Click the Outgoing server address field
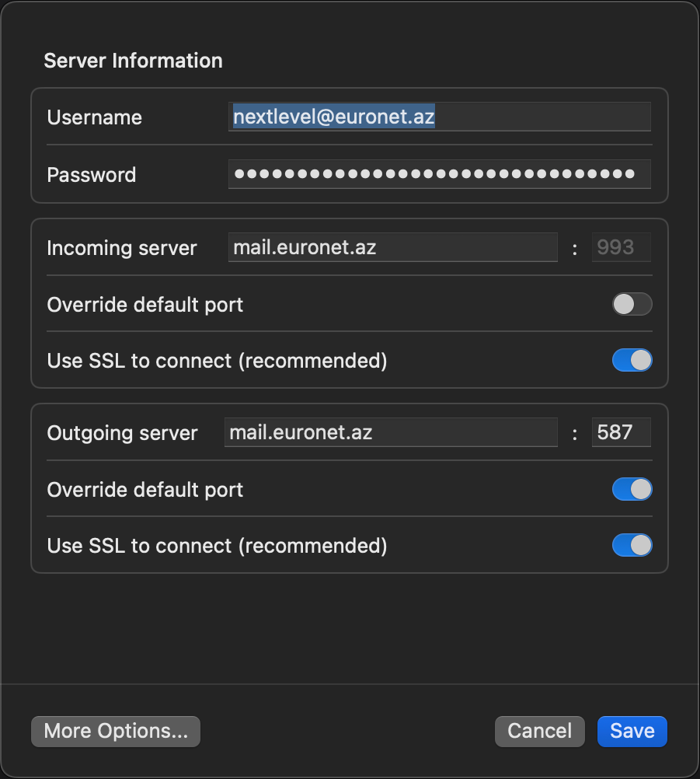 coord(391,432)
